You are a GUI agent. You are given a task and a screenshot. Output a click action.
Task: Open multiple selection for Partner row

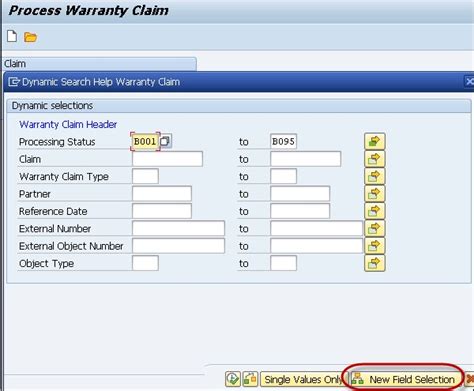(x=375, y=194)
